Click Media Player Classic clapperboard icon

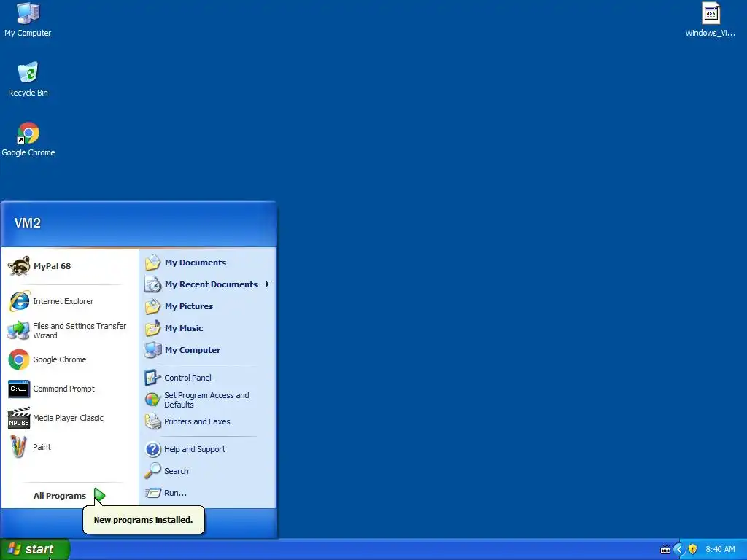point(19,418)
